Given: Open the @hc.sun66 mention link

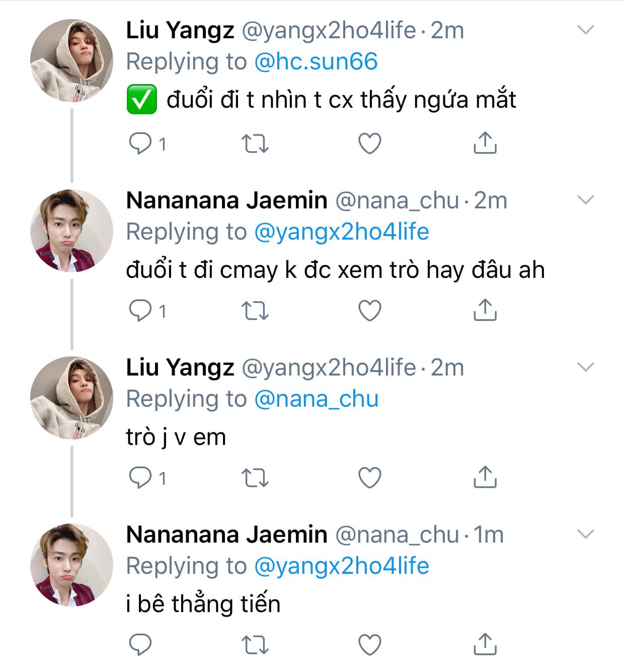Looking at the screenshot, I should coord(316,62).
